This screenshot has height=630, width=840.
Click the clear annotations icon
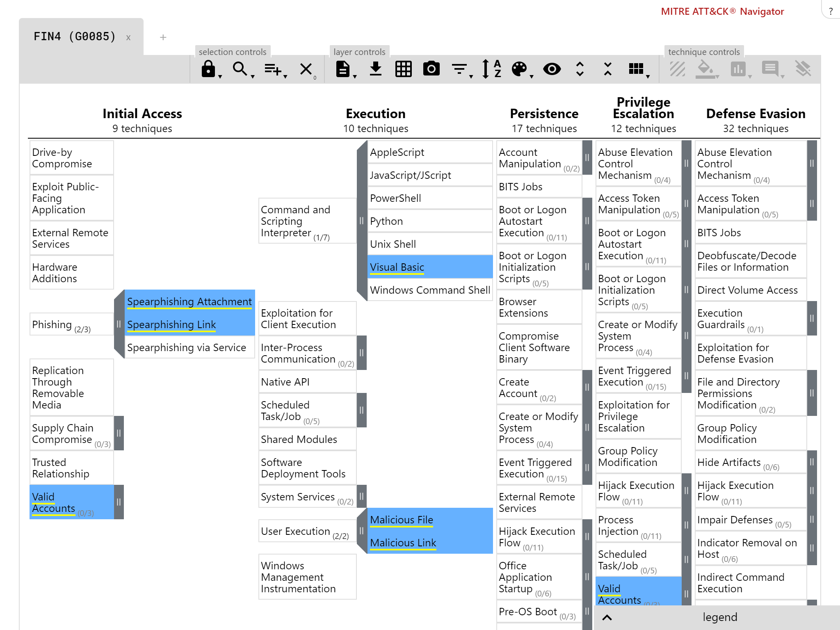coord(803,68)
